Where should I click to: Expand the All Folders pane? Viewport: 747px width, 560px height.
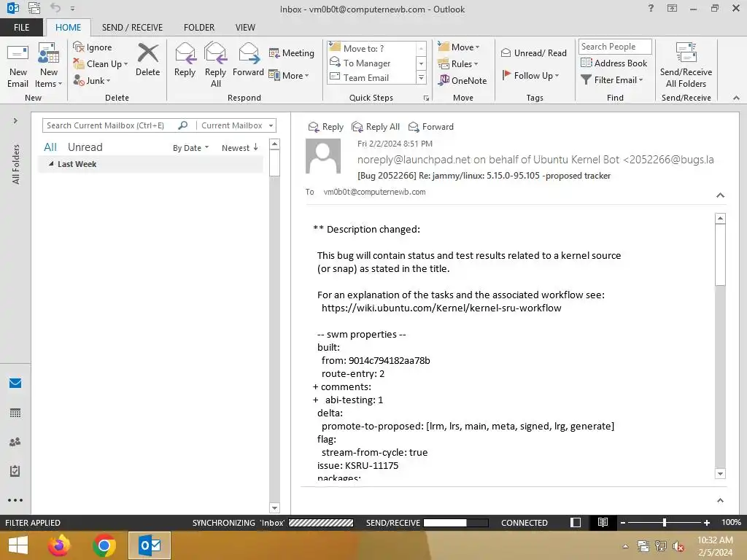tap(15, 120)
